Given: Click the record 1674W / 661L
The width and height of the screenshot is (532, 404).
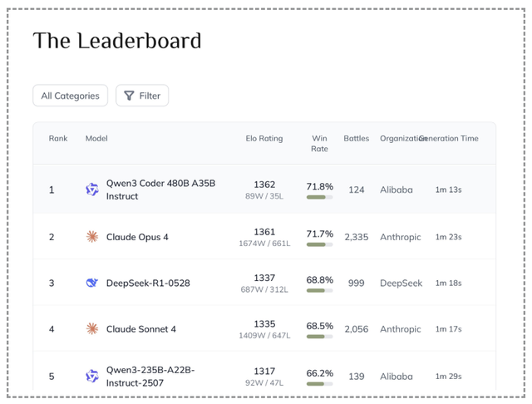Looking at the screenshot, I should (264, 244).
